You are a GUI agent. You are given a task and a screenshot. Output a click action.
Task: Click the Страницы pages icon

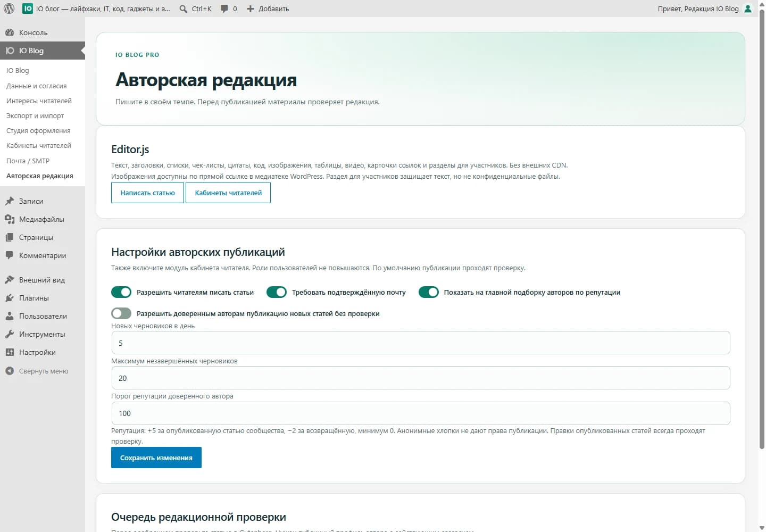[10, 237]
